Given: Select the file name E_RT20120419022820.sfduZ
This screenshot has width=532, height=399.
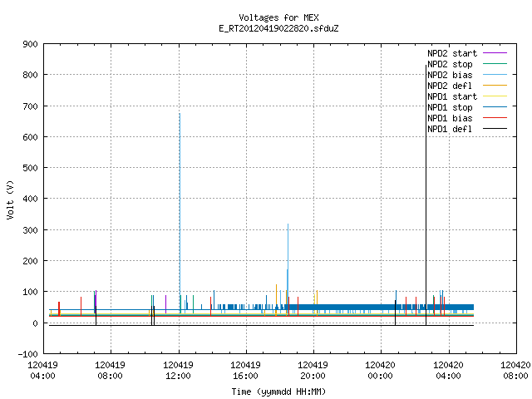Looking at the screenshot, I should (x=278, y=28).
